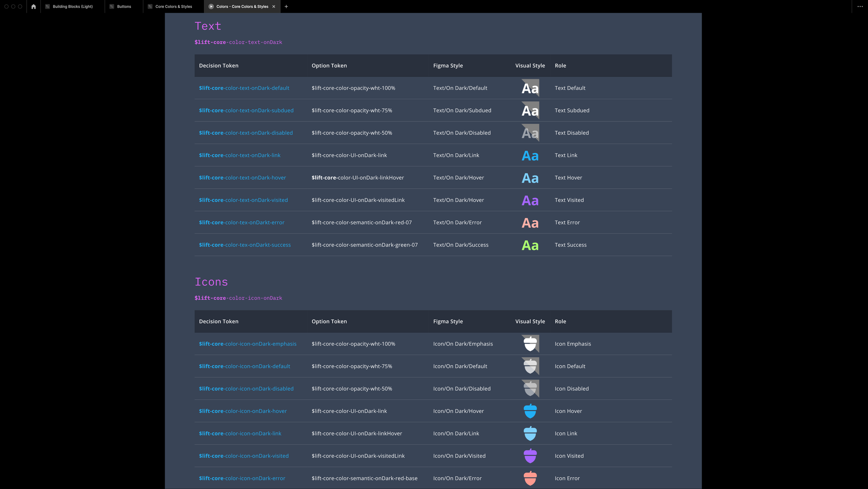Click the icon-onDark-emphasis token link

tap(248, 344)
